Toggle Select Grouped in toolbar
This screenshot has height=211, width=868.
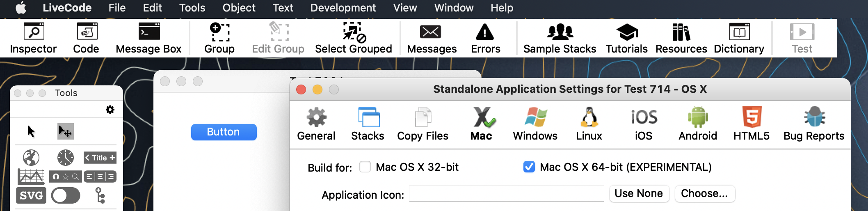click(354, 38)
